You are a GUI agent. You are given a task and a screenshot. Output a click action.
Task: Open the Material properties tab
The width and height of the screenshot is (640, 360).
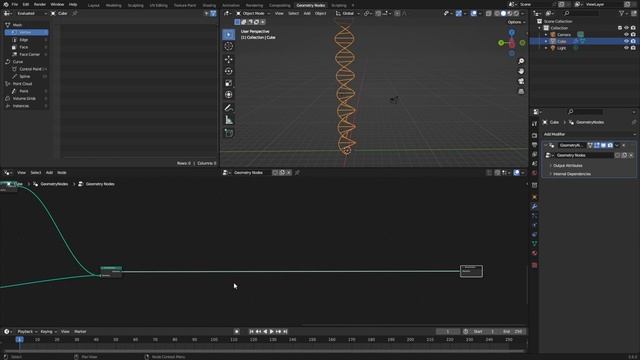click(535, 253)
